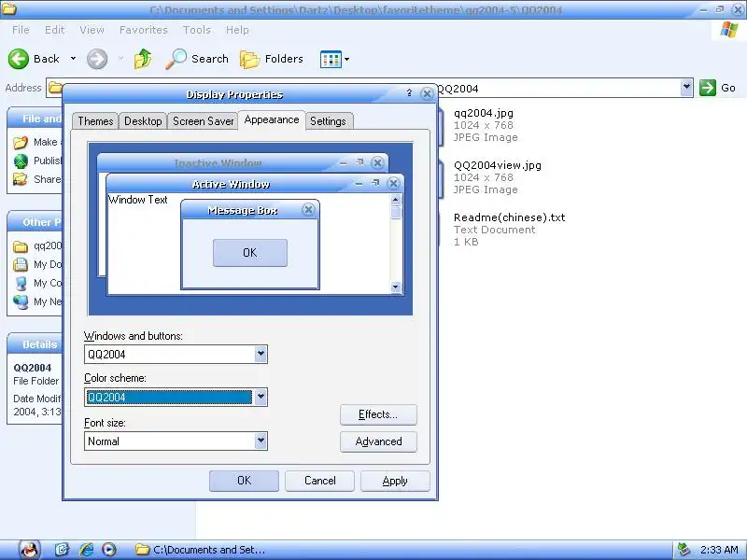
Task: Click the Details panel header
Action: pos(35,344)
